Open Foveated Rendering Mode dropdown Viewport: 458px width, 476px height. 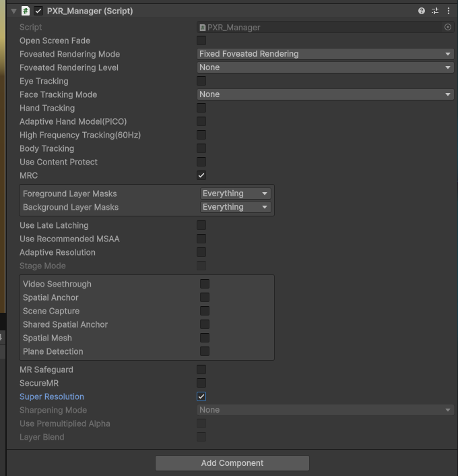click(325, 54)
